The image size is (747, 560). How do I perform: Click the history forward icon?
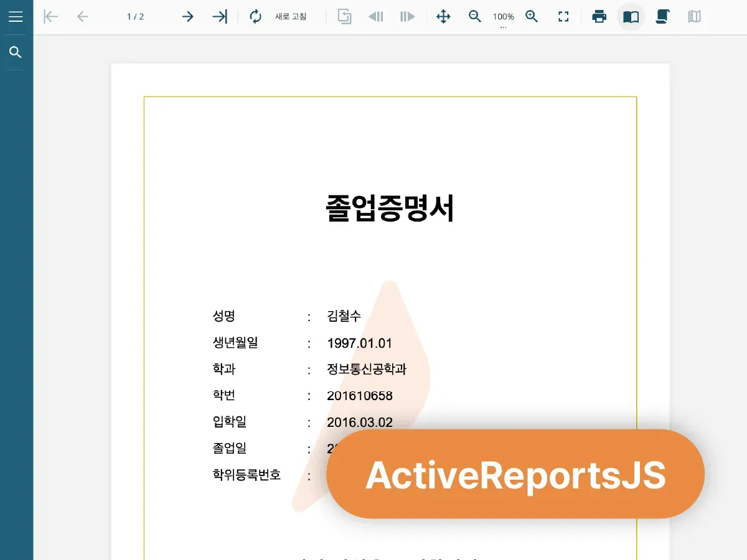[407, 17]
